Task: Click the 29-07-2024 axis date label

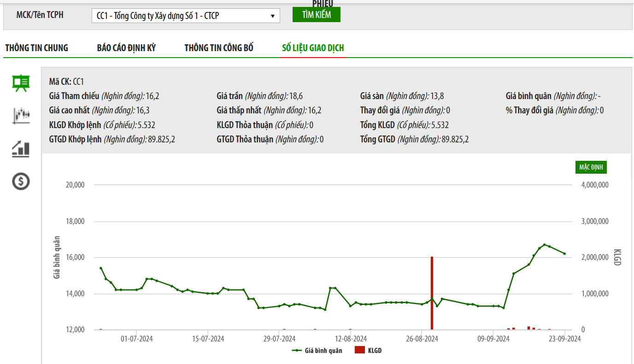Action: coord(280,339)
